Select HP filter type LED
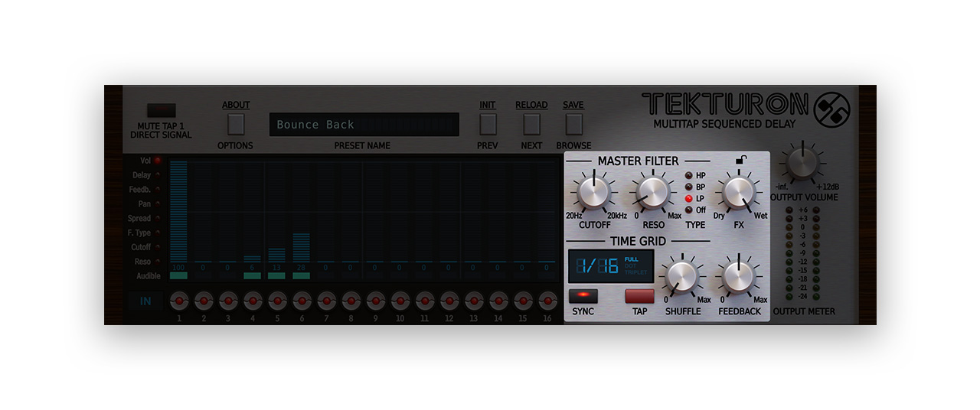Image resolution: width=980 pixels, height=410 pixels. point(688,175)
